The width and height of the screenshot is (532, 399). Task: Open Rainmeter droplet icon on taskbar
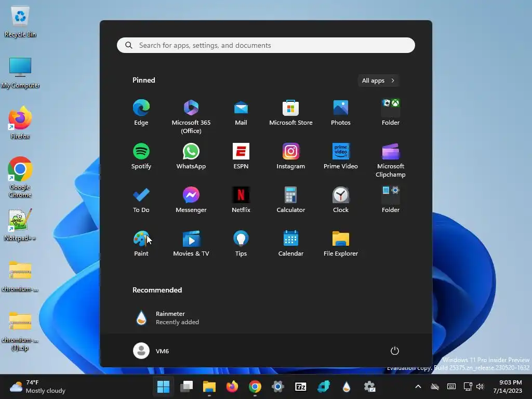point(347,387)
